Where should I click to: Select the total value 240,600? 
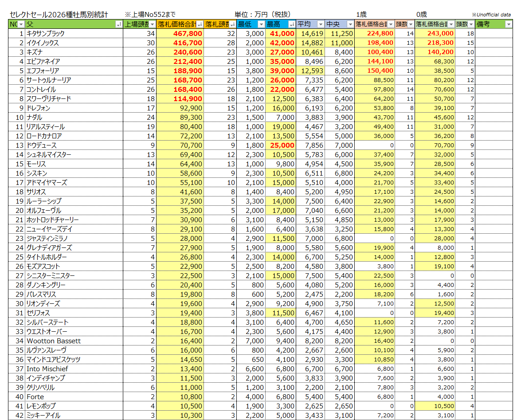[180, 52]
